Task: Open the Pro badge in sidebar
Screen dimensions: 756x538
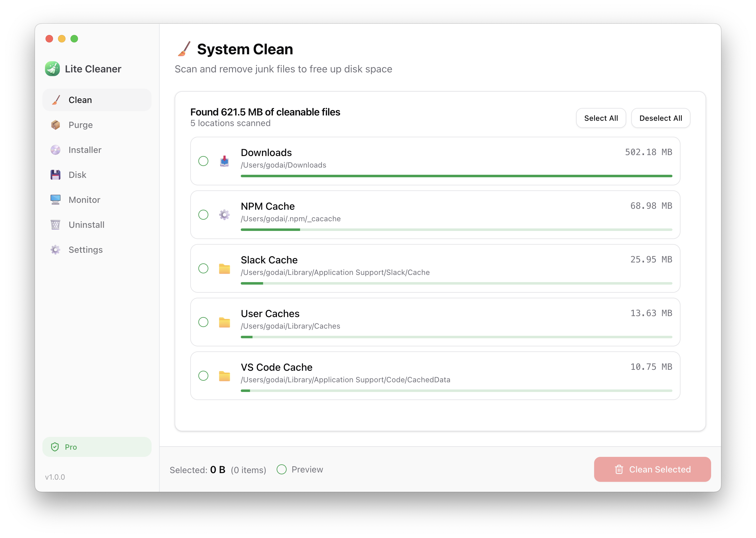Action: 97,447
